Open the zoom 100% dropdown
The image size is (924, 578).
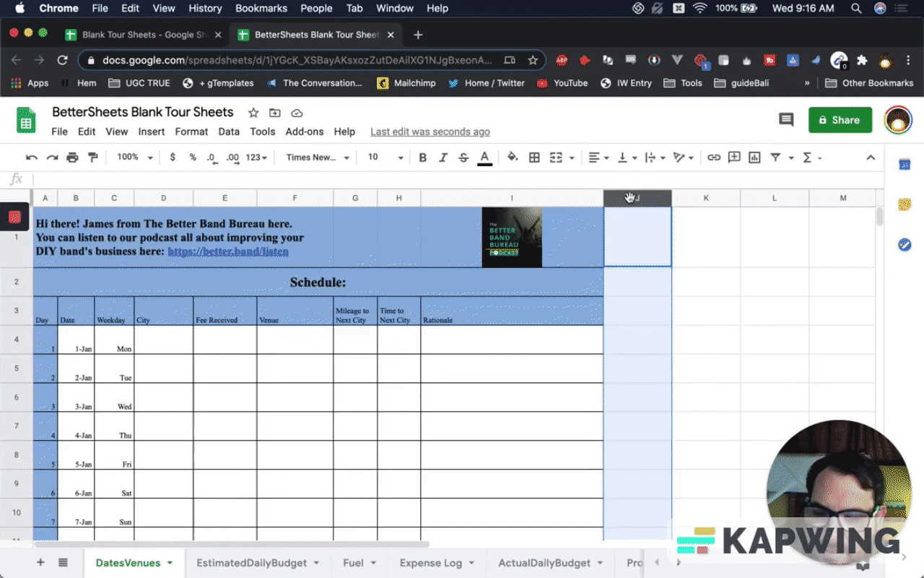click(135, 158)
